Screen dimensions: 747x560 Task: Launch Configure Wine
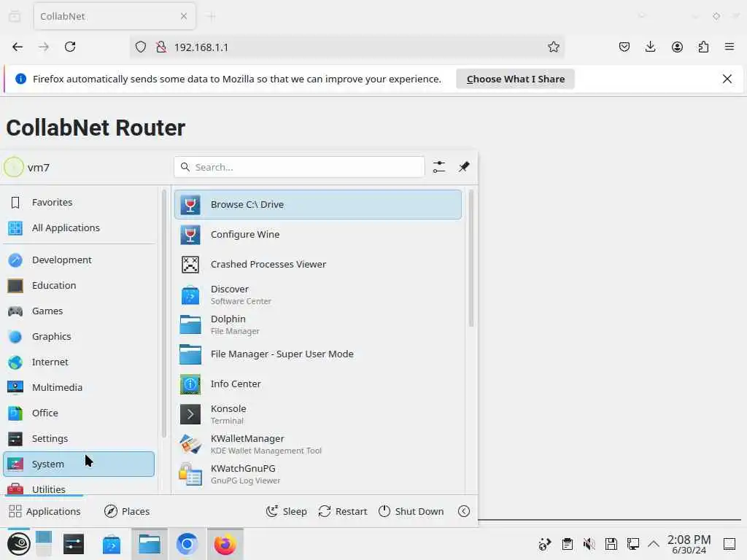tap(318, 234)
